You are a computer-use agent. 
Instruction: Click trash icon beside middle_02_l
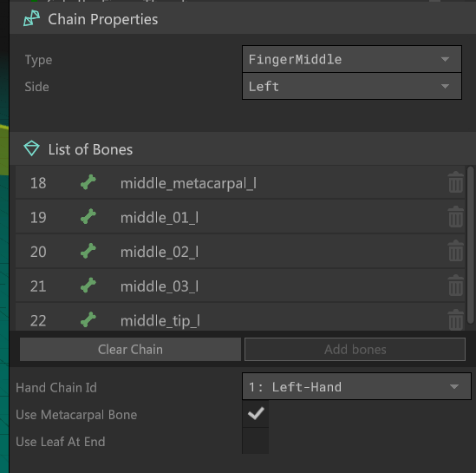[456, 251]
